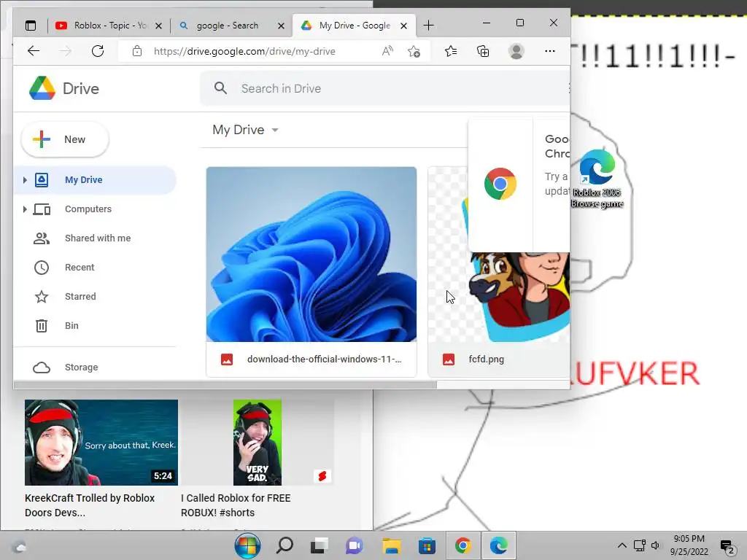
Task: Expand the Computers tree arrow
Action: point(25,209)
